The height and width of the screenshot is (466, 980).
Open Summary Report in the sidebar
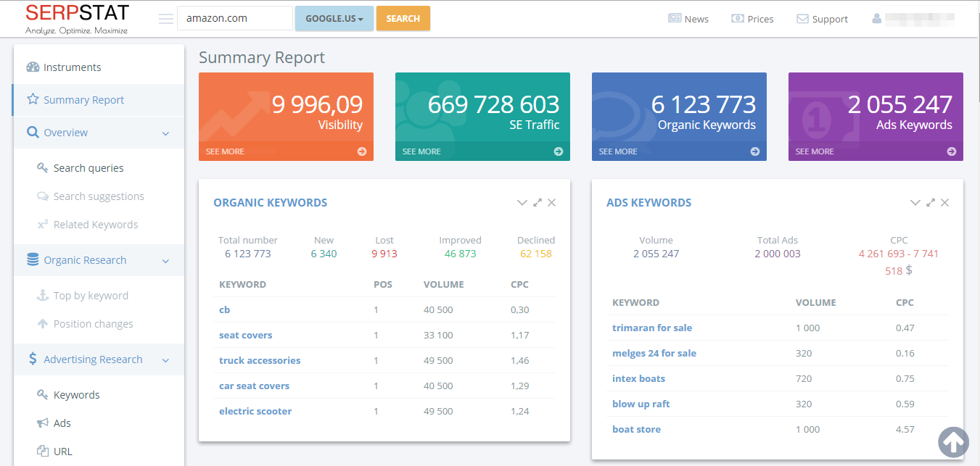[x=83, y=100]
